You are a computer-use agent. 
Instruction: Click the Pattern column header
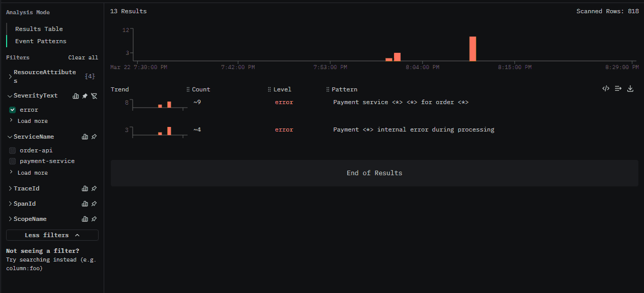pyautogui.click(x=345, y=89)
